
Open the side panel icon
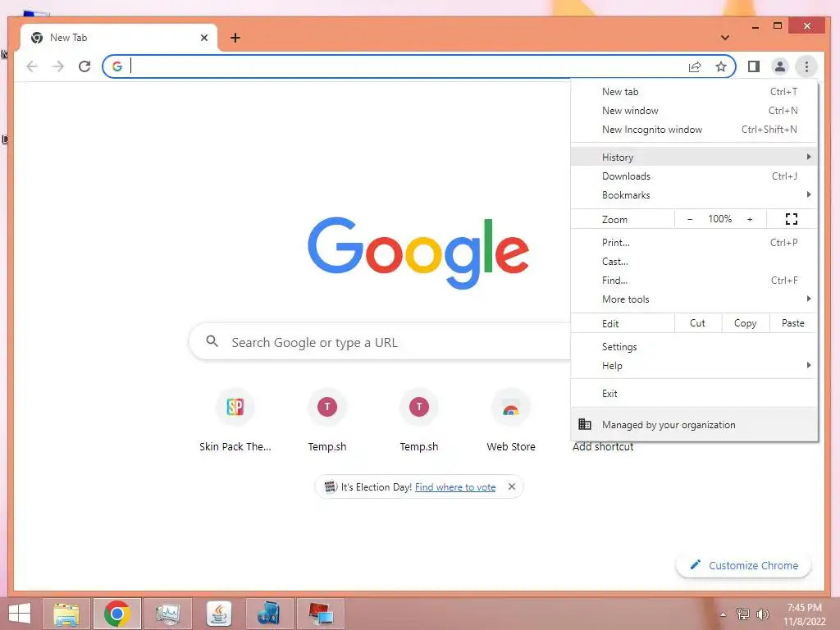click(x=754, y=66)
